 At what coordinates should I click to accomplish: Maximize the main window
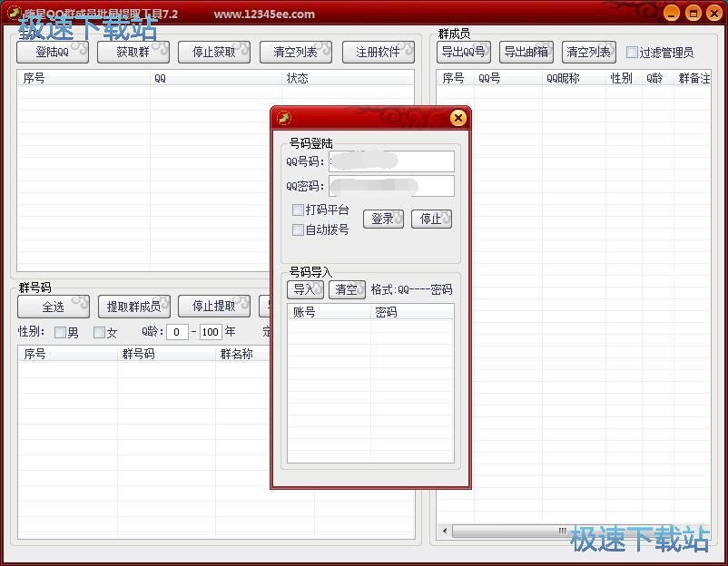[x=694, y=14]
